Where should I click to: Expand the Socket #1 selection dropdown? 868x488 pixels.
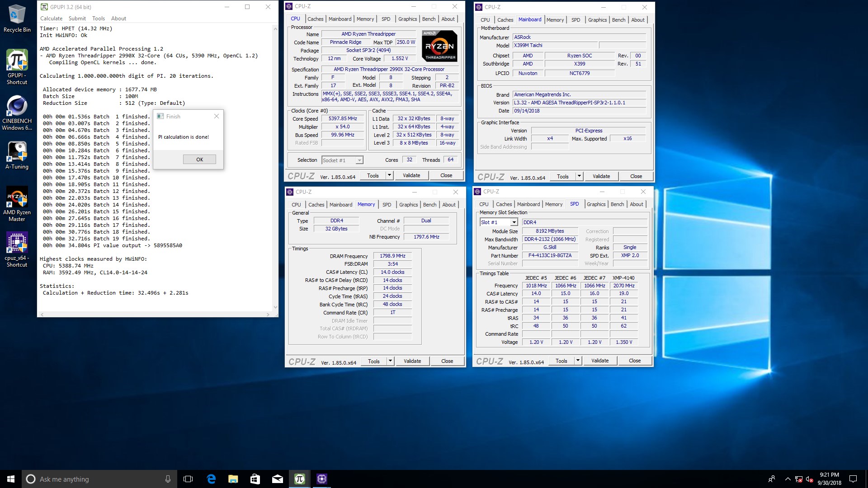[359, 160]
